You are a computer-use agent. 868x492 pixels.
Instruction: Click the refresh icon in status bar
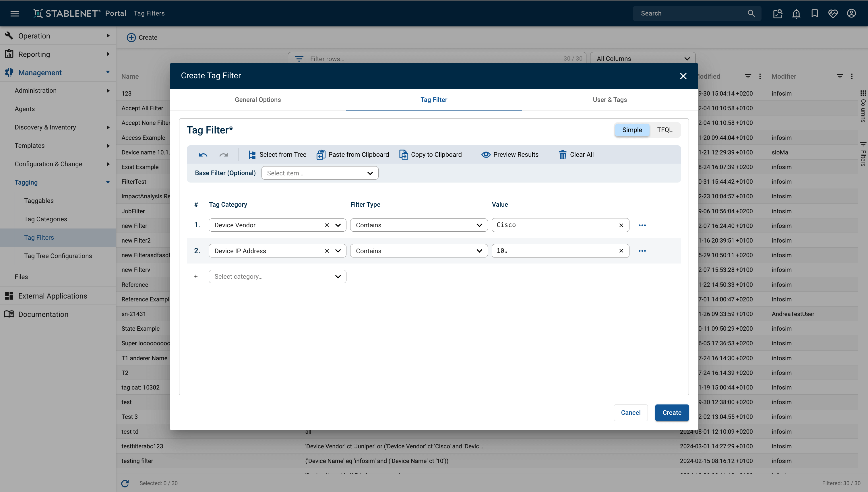[x=125, y=484]
